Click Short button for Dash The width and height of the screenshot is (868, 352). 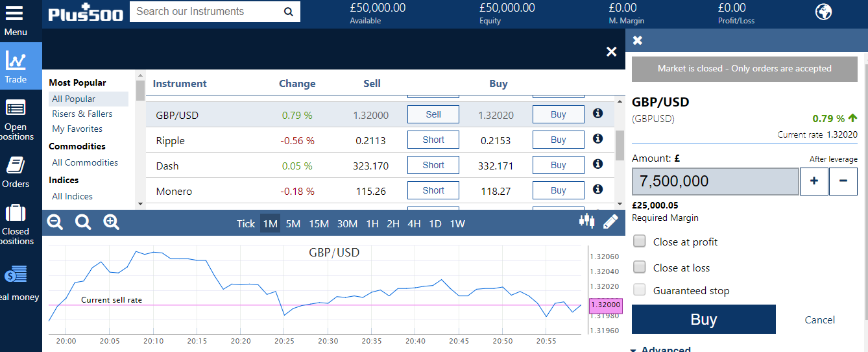click(433, 165)
